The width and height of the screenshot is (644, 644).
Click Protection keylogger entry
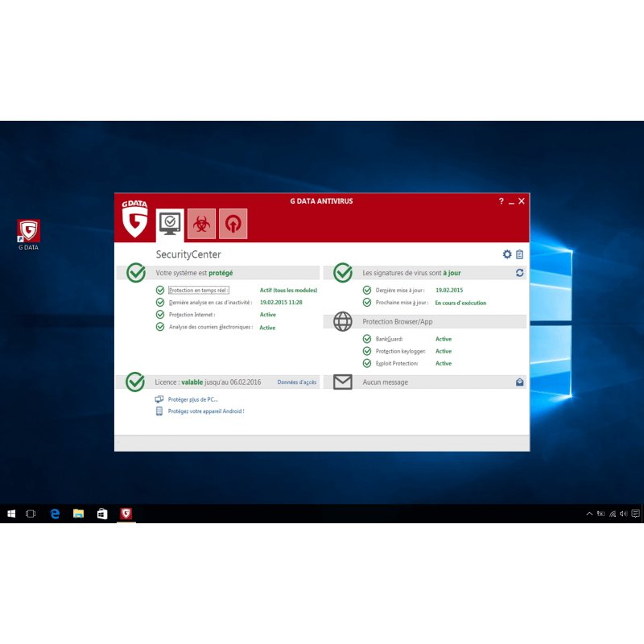(x=400, y=351)
